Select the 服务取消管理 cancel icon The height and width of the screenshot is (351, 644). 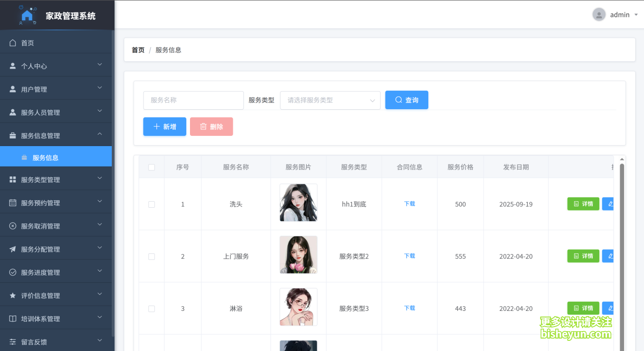click(x=12, y=225)
